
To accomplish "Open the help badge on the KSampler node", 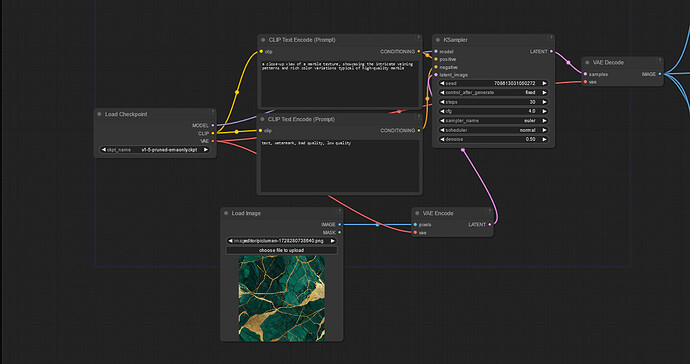I will pyautogui.click(x=550, y=38).
